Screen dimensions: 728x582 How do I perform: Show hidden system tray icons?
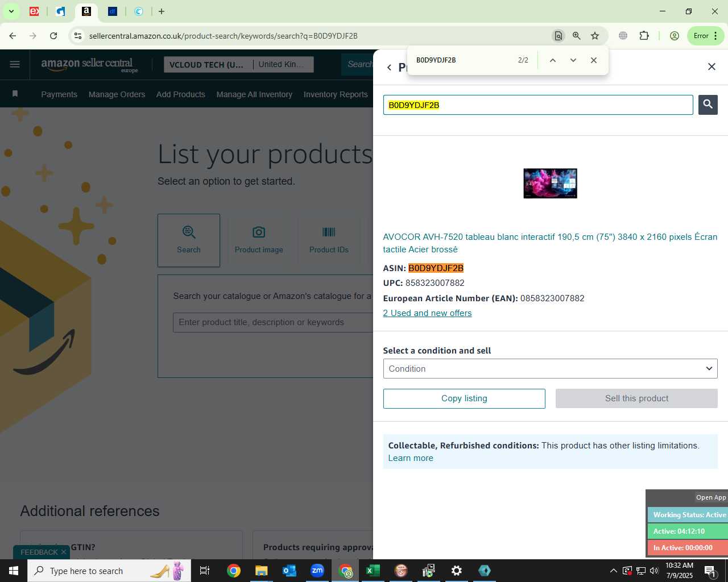613,571
